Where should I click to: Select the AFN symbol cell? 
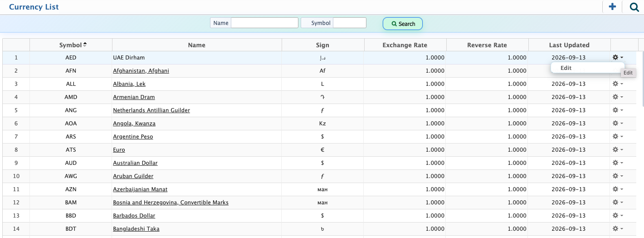point(71,71)
